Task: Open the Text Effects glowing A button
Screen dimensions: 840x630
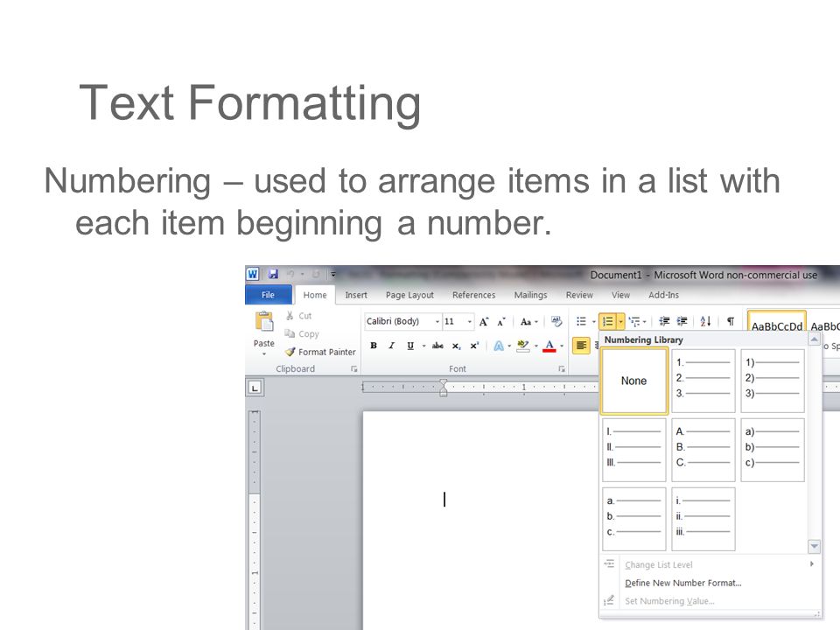Action: pos(499,346)
